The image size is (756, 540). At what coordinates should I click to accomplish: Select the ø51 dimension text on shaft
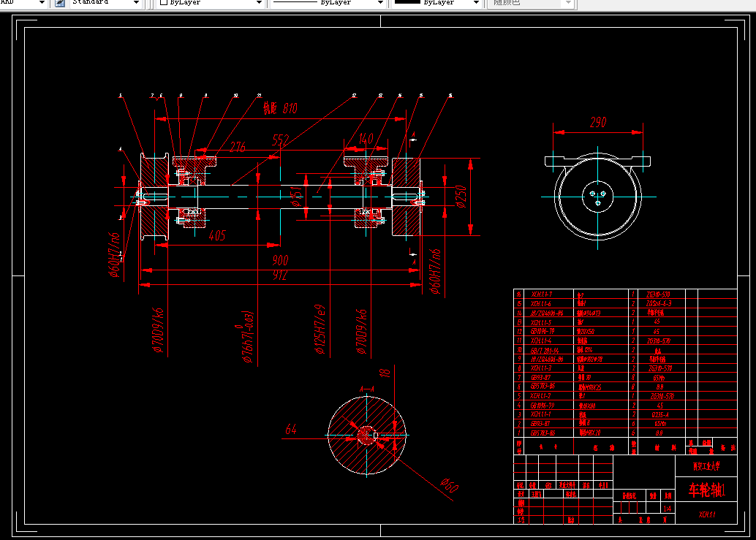point(296,197)
